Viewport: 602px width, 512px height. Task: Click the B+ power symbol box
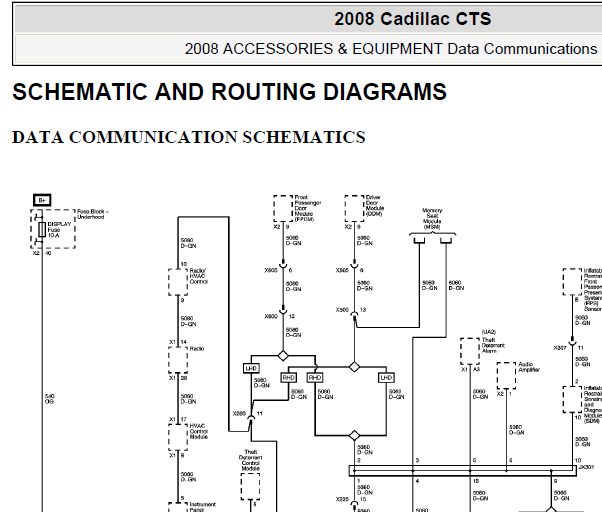[42, 200]
